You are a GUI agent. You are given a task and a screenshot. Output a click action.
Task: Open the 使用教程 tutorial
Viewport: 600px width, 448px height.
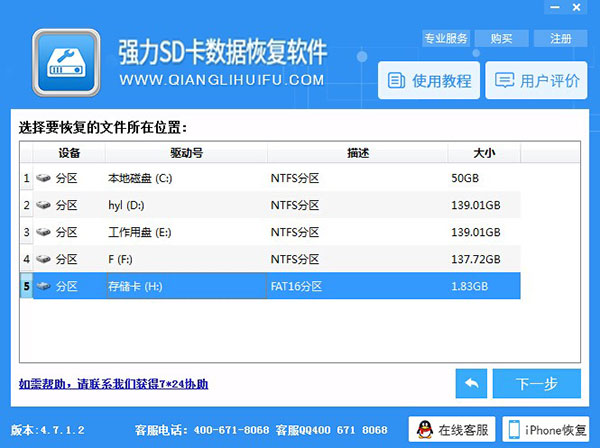(x=429, y=80)
